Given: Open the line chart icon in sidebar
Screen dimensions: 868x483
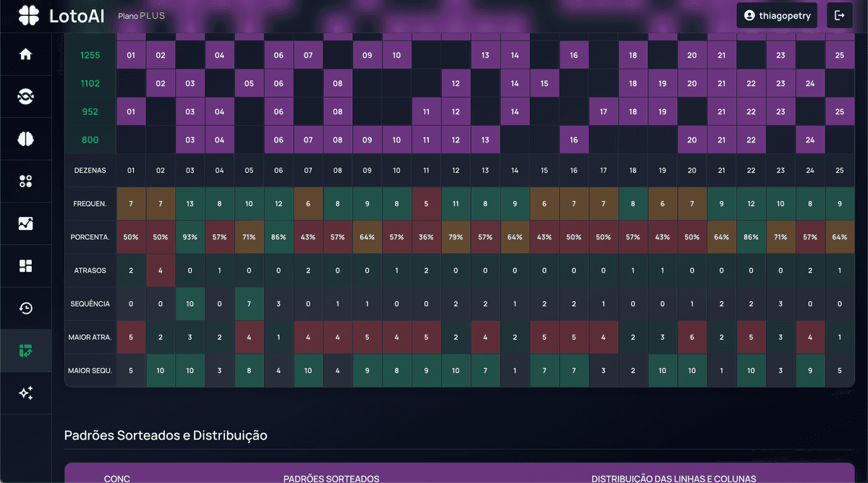Looking at the screenshot, I should click(x=26, y=223).
